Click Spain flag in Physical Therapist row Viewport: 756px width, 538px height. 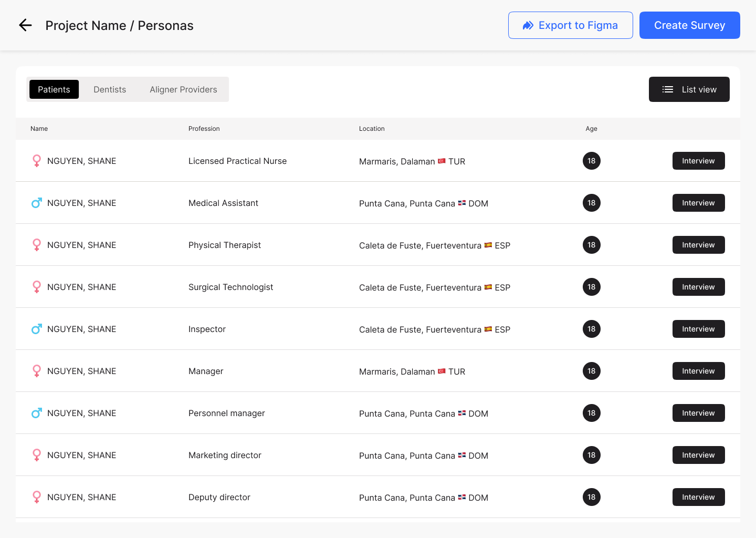point(488,245)
